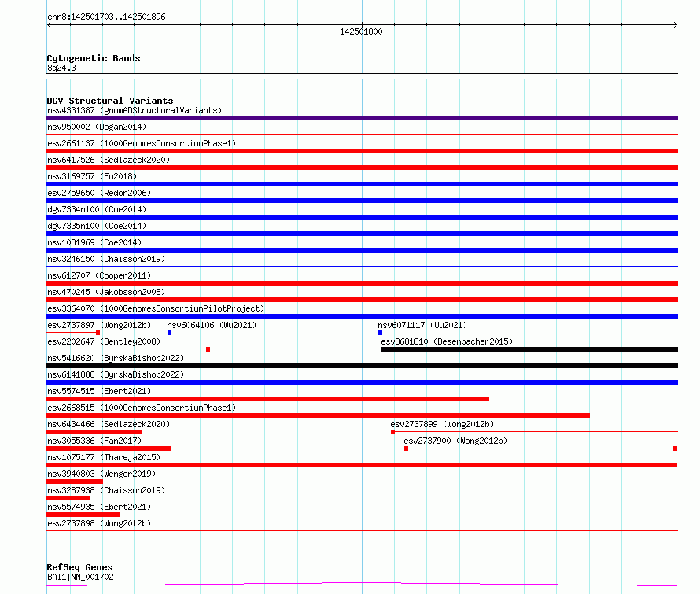Click the red nsv3940803 Wenger2019 bar
Viewport: 700px width, 594px height.
click(x=75, y=481)
